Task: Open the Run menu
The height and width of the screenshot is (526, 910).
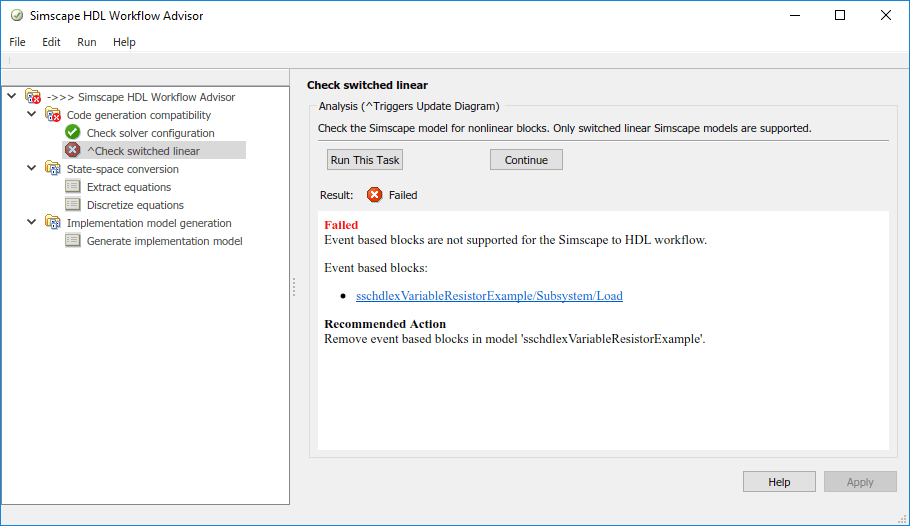Action: 87,42
